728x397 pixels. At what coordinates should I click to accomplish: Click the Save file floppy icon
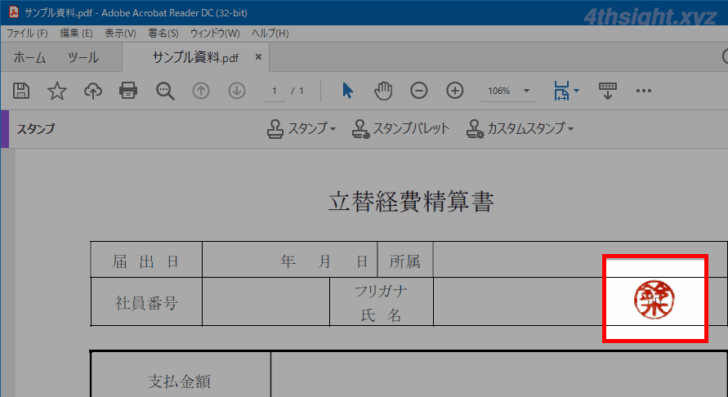21,91
